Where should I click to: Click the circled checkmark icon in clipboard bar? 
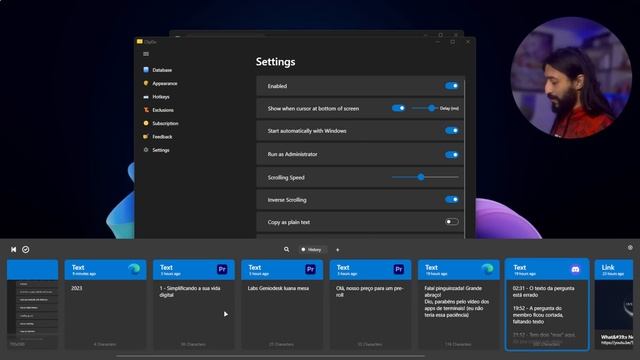(26, 249)
